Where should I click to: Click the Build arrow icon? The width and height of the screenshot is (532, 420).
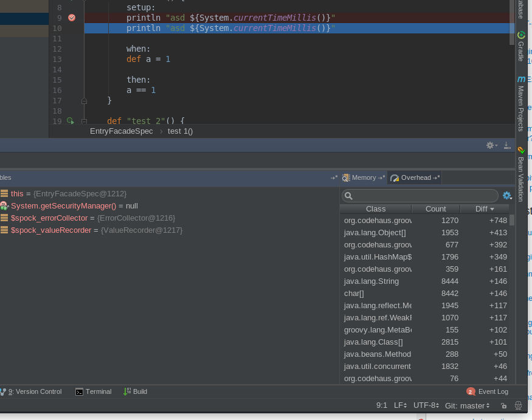126,392
